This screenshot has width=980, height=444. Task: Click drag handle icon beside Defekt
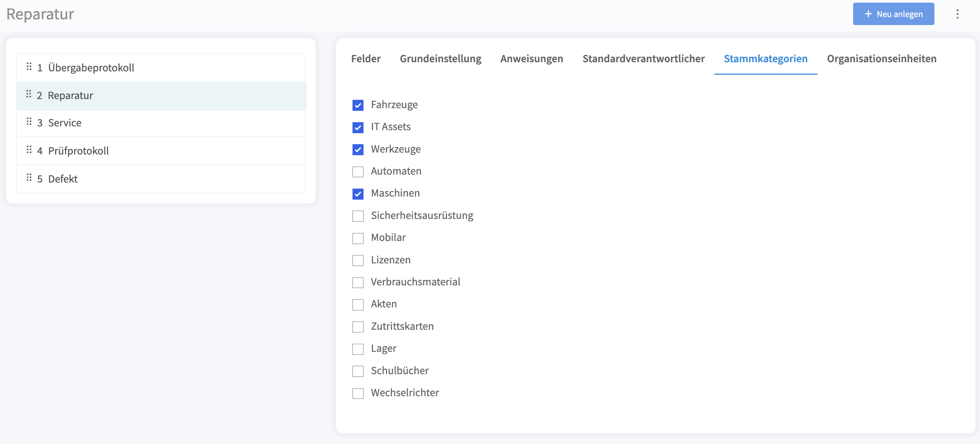29,178
